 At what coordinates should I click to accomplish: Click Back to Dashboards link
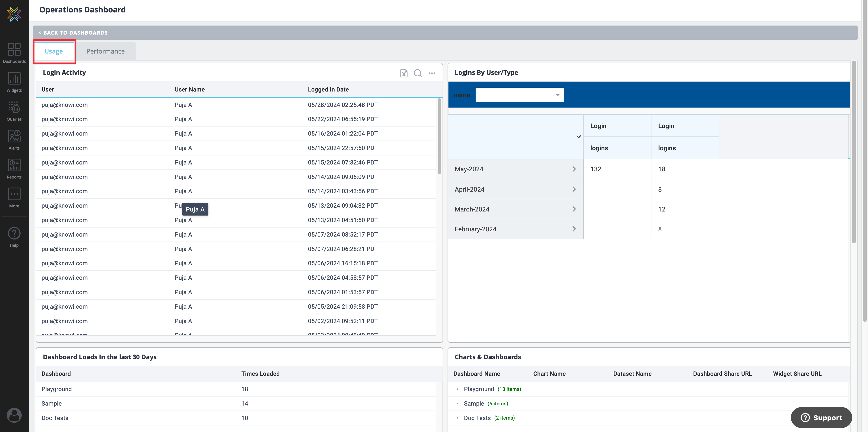[73, 33]
